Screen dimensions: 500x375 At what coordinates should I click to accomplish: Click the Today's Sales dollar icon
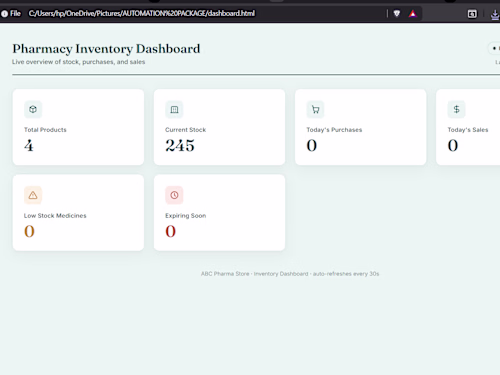click(457, 109)
